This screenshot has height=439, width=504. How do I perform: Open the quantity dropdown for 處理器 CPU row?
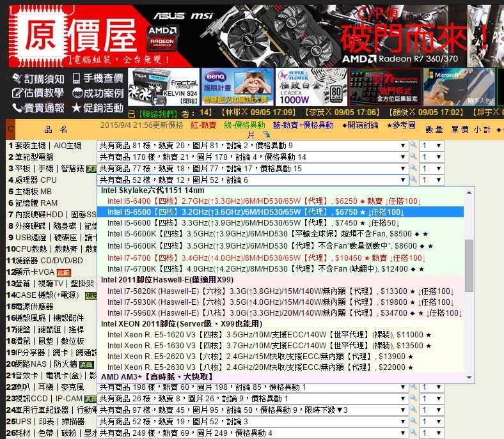432,180
